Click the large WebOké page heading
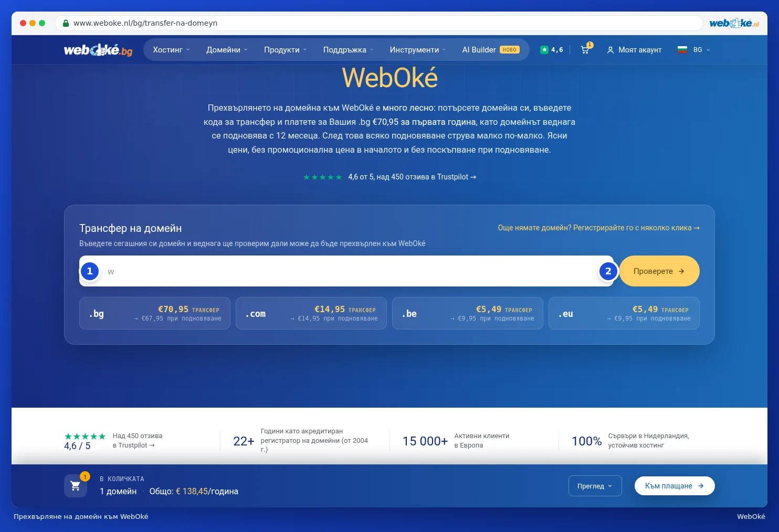The width and height of the screenshot is (779, 532). 389,78
